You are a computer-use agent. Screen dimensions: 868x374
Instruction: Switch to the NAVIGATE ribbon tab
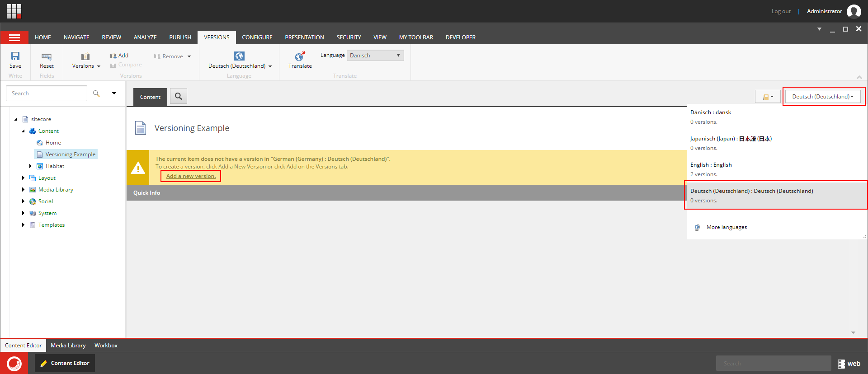click(x=76, y=37)
